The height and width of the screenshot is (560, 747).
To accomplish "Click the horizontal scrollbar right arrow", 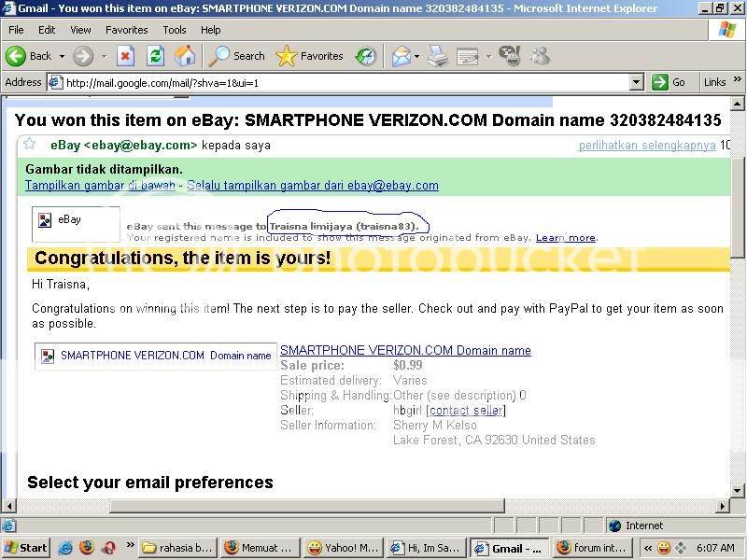I will click(723, 506).
